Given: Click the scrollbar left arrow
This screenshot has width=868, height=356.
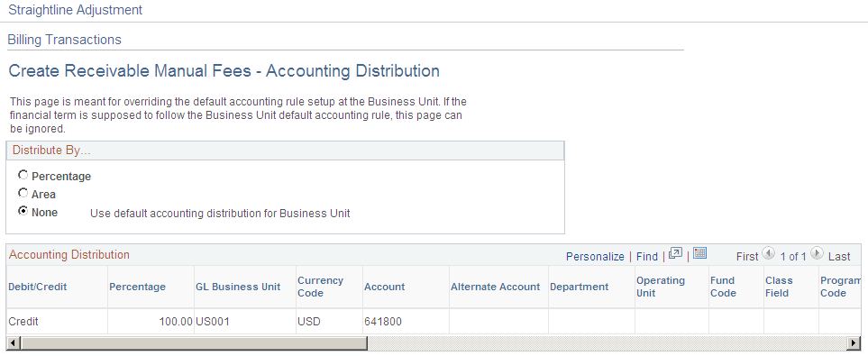Looking at the screenshot, I should coord(13,343).
